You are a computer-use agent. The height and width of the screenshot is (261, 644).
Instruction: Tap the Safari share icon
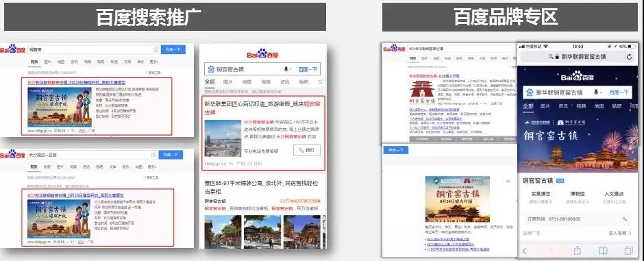click(577, 250)
